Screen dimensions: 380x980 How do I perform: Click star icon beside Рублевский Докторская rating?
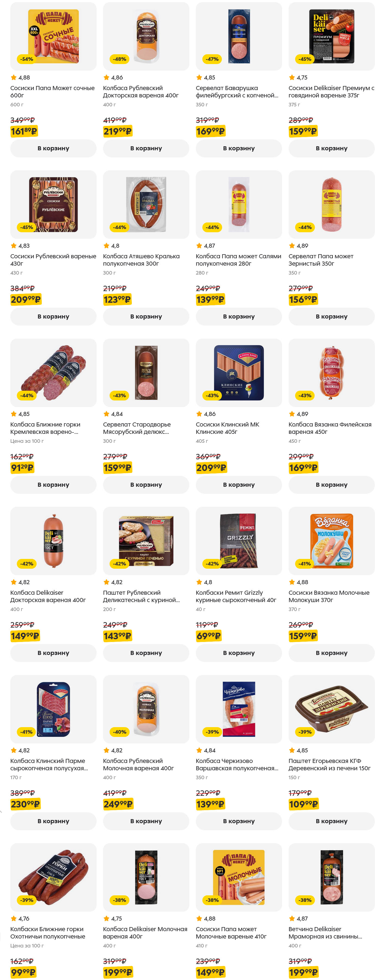click(107, 78)
